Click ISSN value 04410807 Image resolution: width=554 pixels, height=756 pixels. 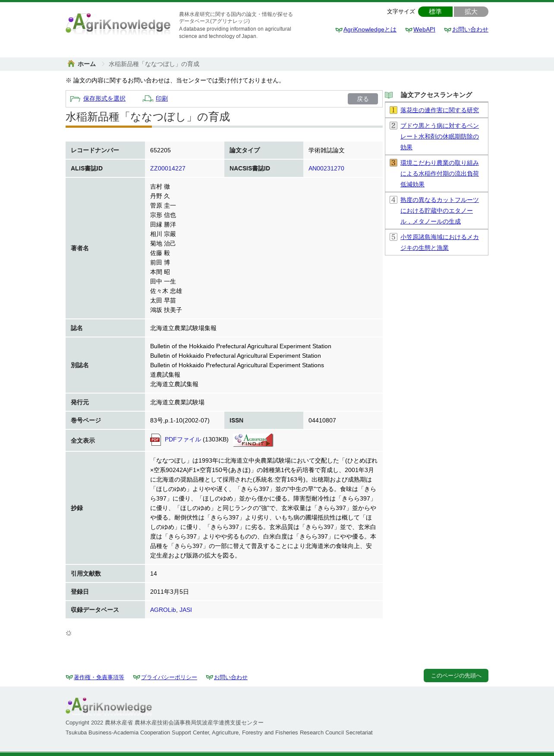tap(322, 420)
